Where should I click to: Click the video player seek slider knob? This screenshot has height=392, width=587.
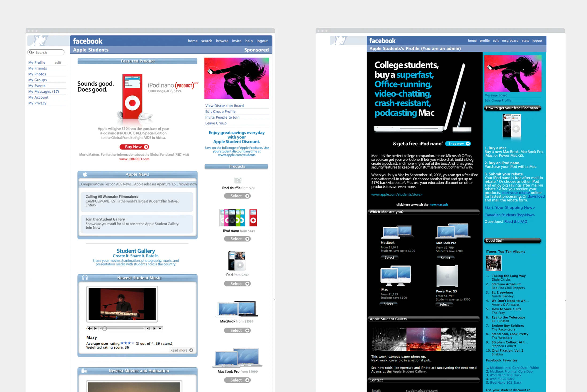(x=105, y=329)
